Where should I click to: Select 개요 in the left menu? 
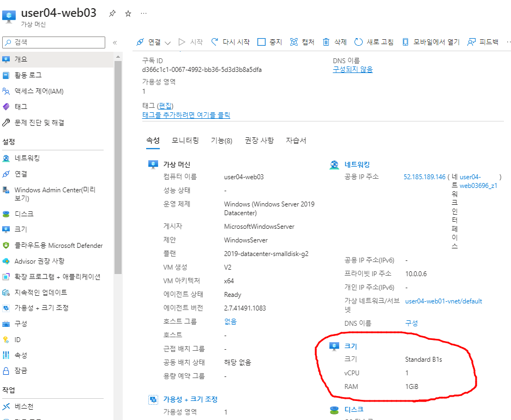[57, 59]
